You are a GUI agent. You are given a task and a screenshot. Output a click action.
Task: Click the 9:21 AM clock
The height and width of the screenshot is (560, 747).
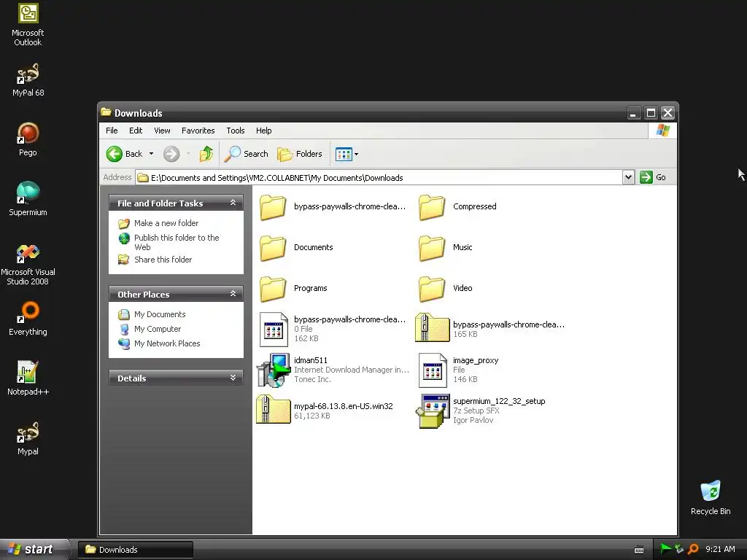coord(720,550)
